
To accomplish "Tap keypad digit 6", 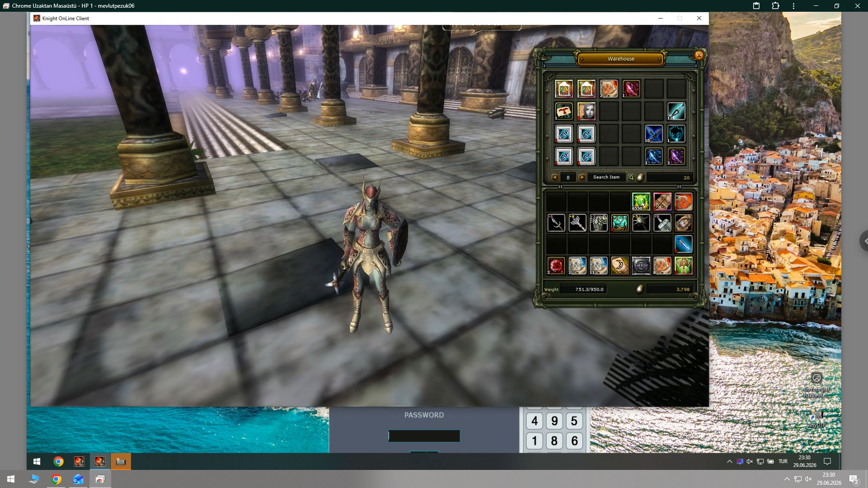I will (574, 441).
